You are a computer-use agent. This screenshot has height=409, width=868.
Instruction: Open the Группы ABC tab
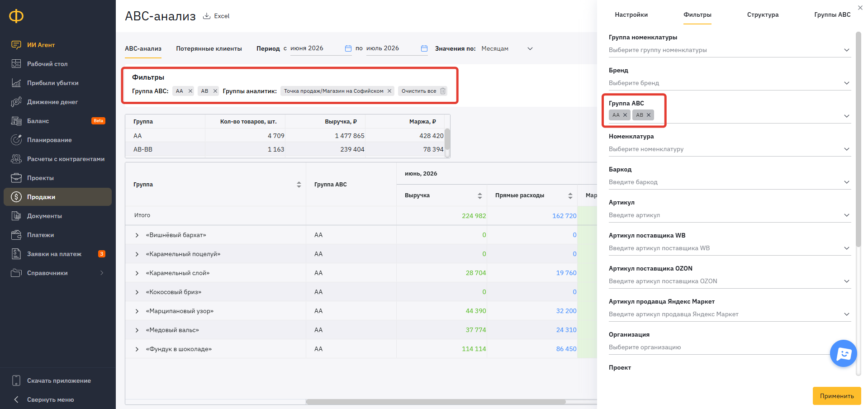[x=832, y=15]
